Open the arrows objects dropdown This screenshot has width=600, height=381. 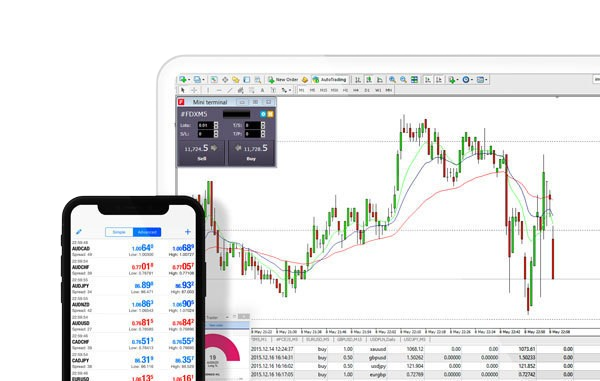pyautogui.click(x=286, y=90)
